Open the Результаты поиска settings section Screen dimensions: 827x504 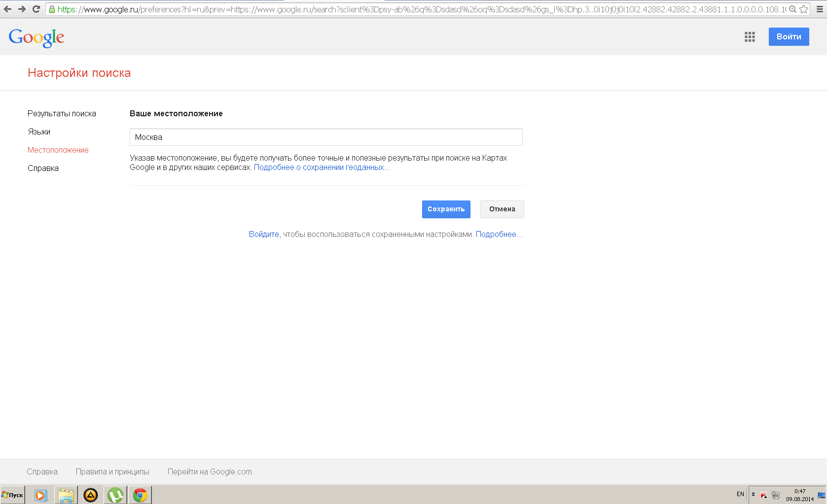(62, 114)
